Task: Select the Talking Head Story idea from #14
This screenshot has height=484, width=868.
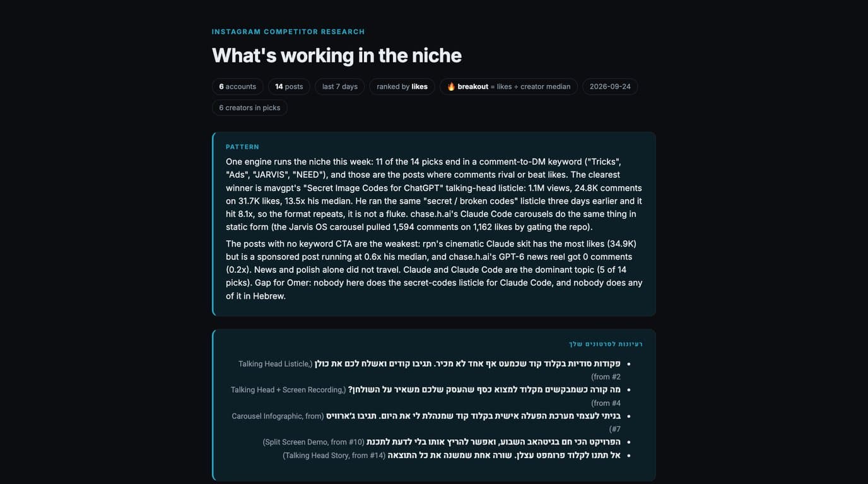Action: (452, 455)
